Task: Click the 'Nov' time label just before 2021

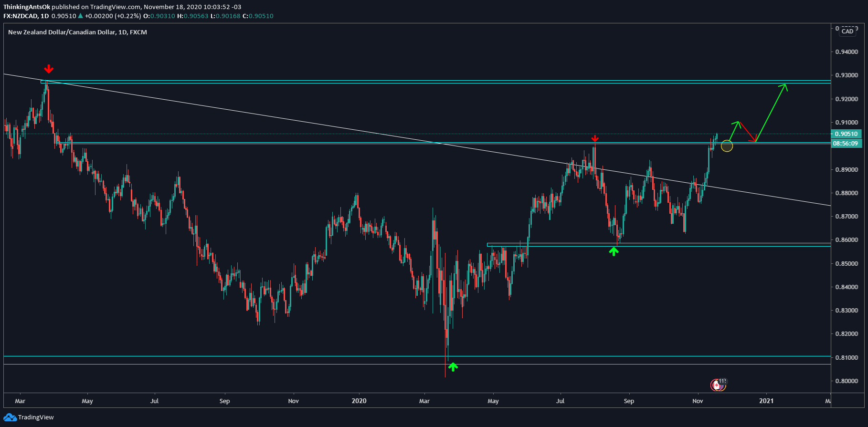Action: point(698,401)
